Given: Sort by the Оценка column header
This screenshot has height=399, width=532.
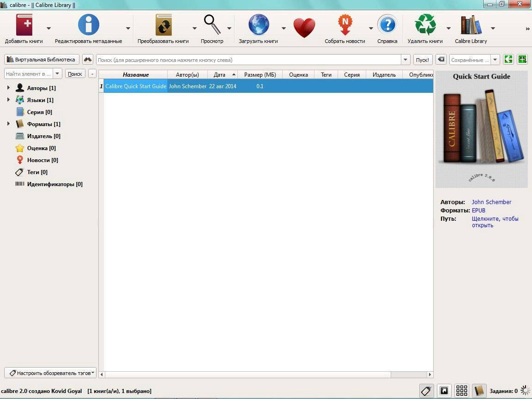Looking at the screenshot, I should pos(299,75).
